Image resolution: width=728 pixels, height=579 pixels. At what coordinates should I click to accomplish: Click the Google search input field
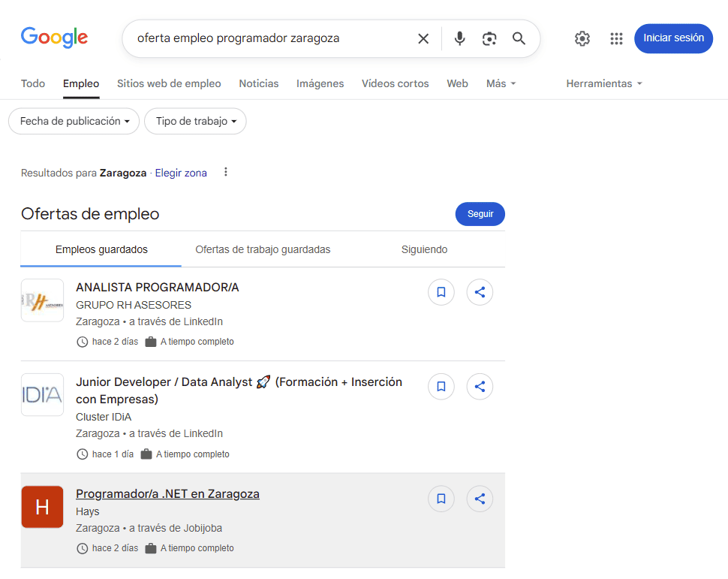click(270, 38)
